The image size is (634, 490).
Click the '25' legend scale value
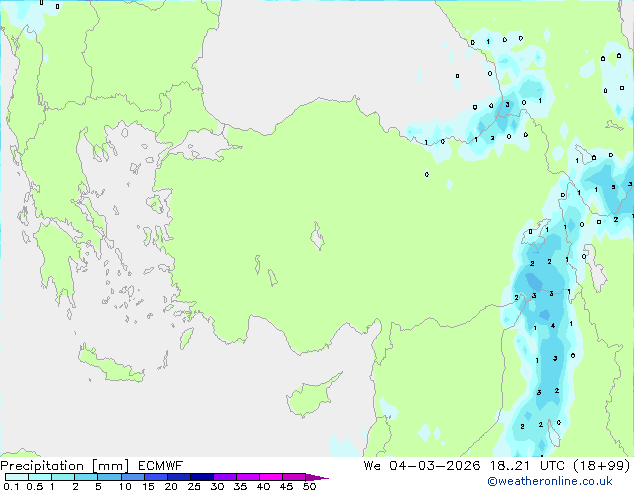(x=194, y=486)
